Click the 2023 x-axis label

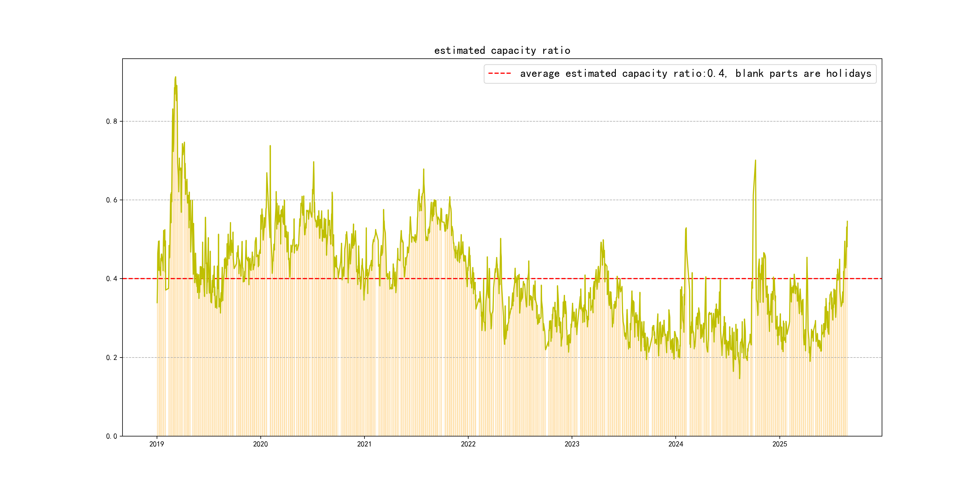tap(572, 444)
